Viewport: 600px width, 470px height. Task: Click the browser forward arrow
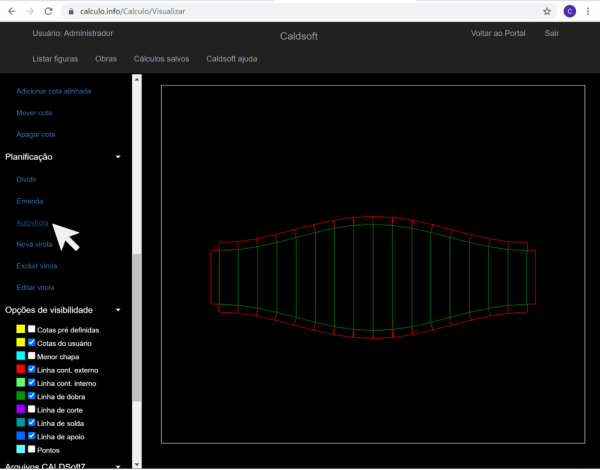(30, 11)
